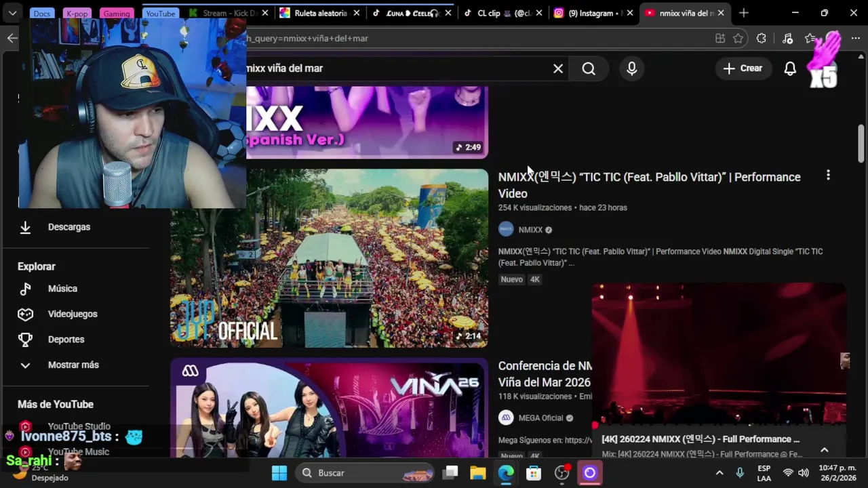Show hidden system tray icons
The width and height of the screenshot is (868, 488).
coord(719,473)
